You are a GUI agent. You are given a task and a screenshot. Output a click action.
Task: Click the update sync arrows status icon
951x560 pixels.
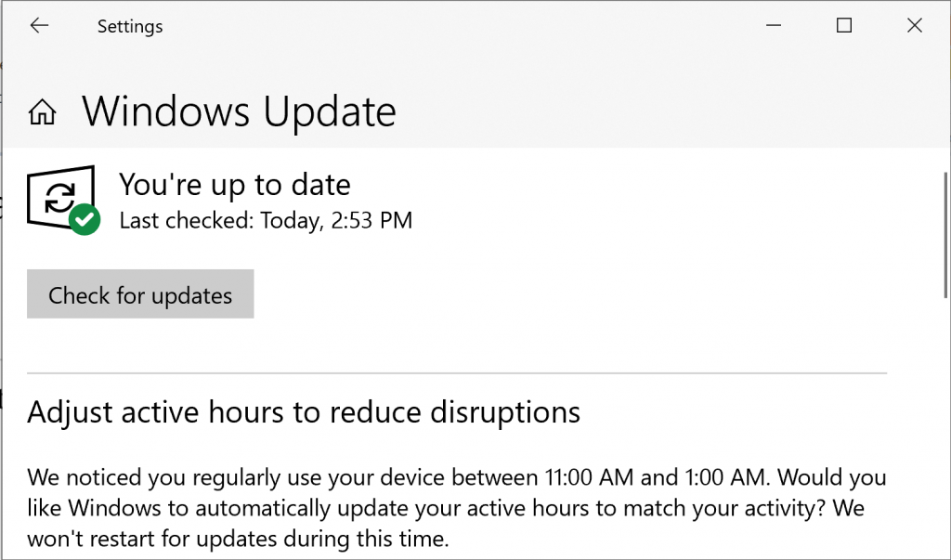pyautogui.click(x=60, y=197)
